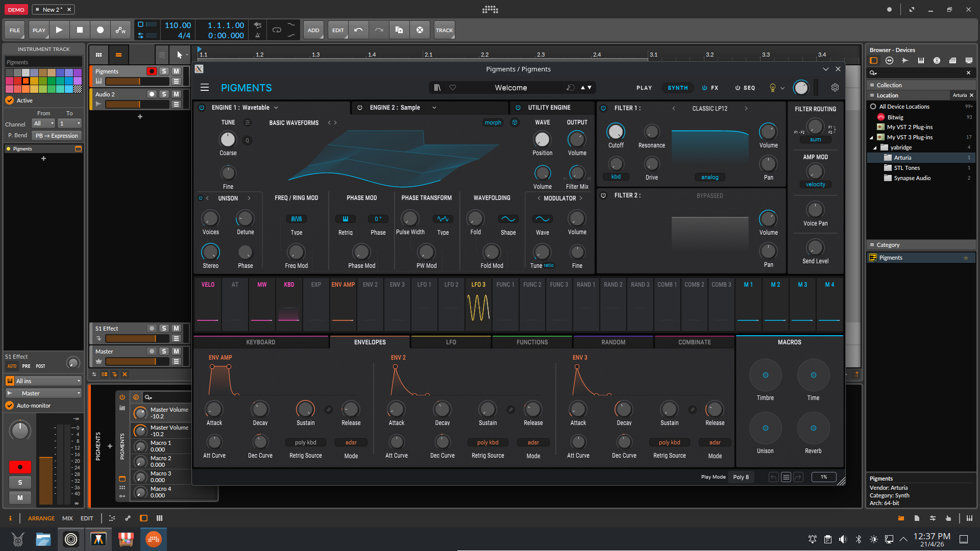
Task: Open the multisamples browser piano icon
Action: click(921, 61)
